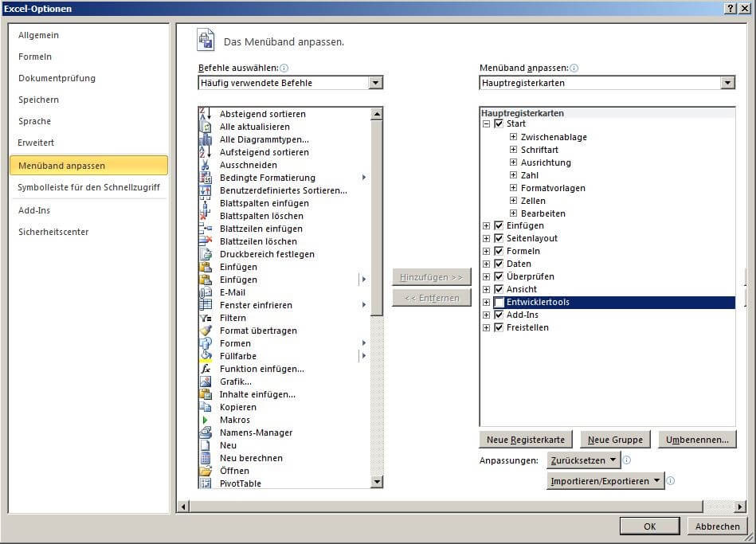
Task: Select the Blattzeilen löschen icon
Action: point(206,241)
